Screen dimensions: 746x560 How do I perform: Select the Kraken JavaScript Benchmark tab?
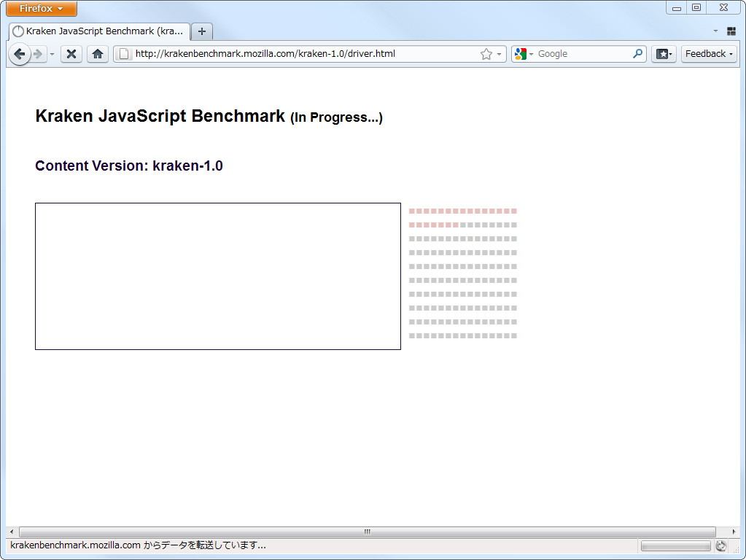pos(99,31)
